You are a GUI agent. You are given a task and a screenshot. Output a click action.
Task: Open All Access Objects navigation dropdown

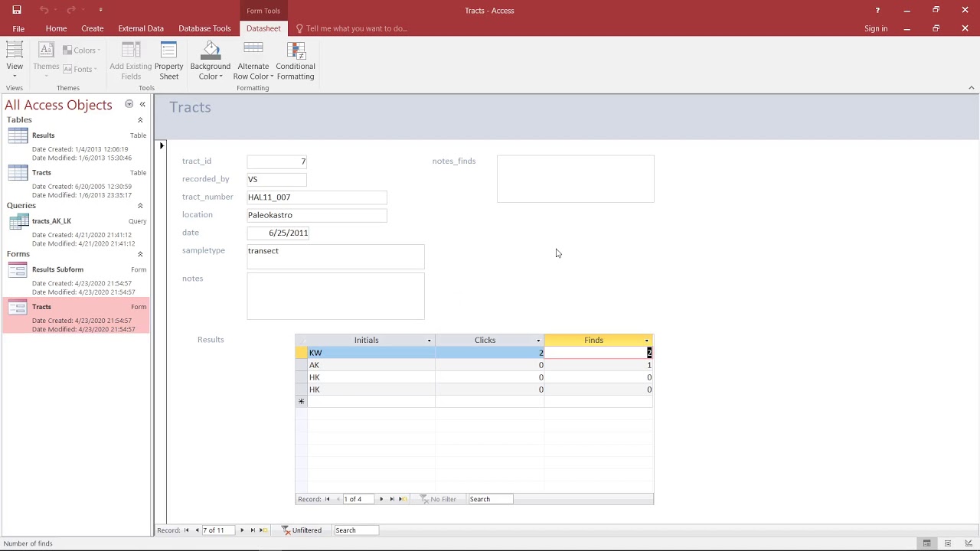pos(129,104)
